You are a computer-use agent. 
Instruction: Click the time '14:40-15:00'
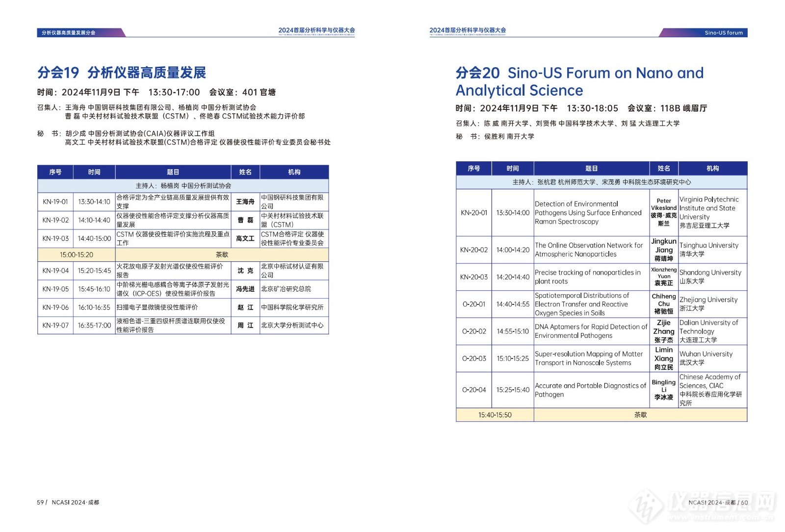coord(94,238)
